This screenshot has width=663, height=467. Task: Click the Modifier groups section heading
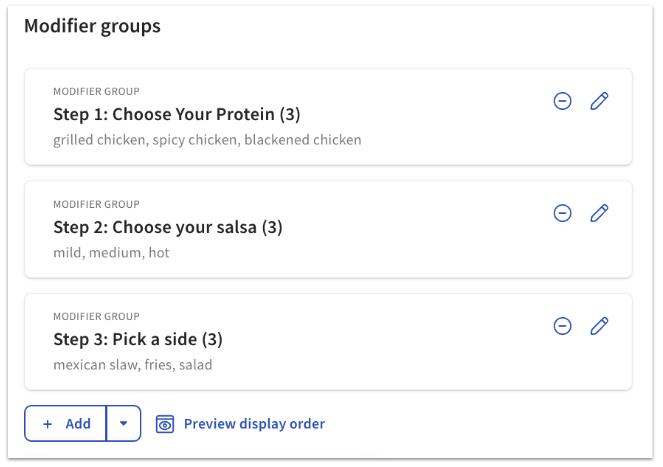tap(92, 27)
